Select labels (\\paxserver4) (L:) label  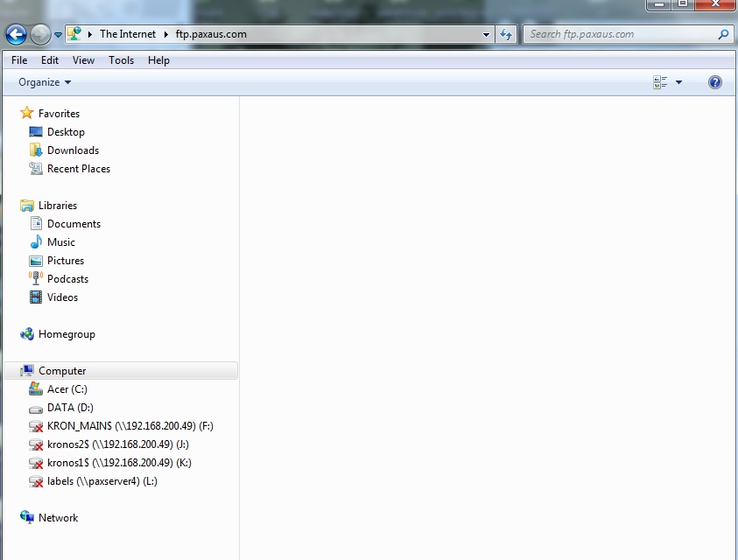(102, 480)
